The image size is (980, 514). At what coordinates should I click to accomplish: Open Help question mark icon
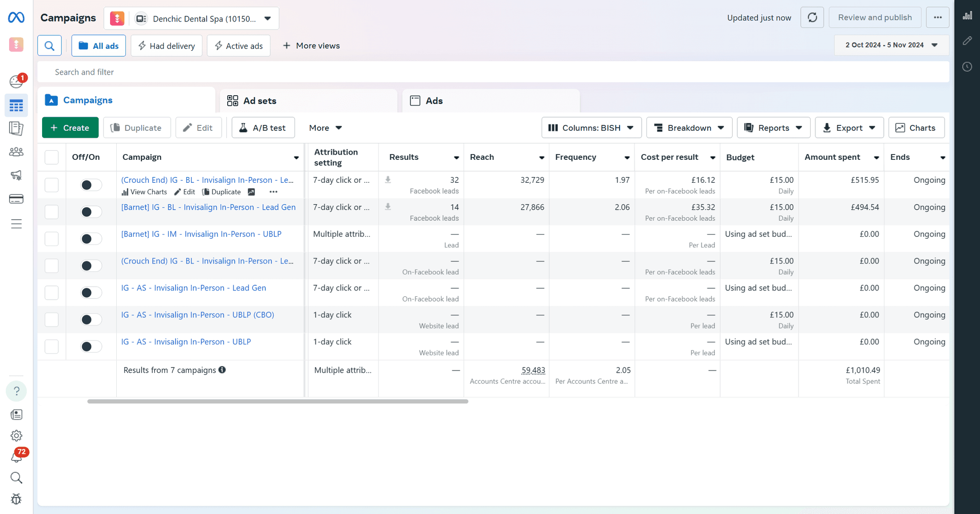[x=16, y=391]
